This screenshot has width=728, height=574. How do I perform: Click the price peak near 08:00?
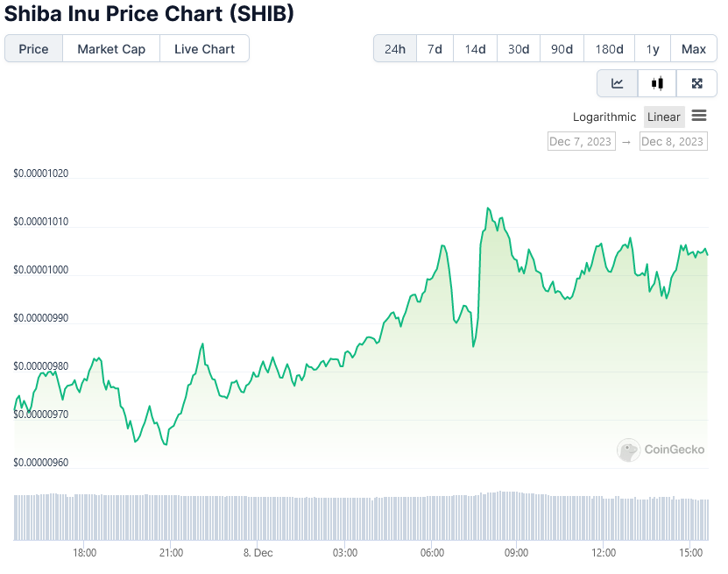tap(488, 208)
